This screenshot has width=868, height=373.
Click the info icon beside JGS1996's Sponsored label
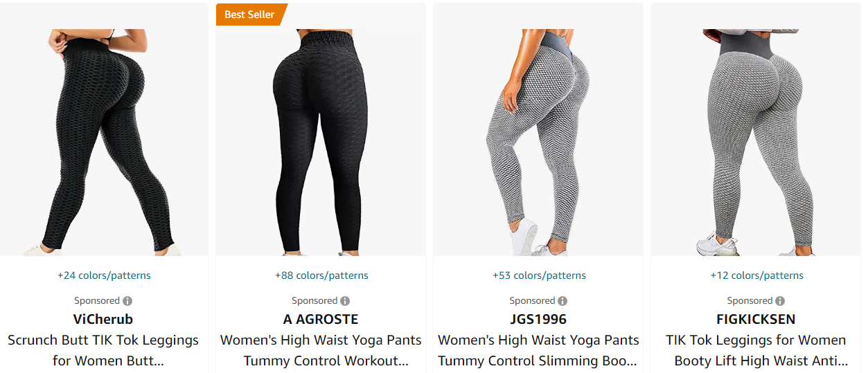(x=563, y=301)
